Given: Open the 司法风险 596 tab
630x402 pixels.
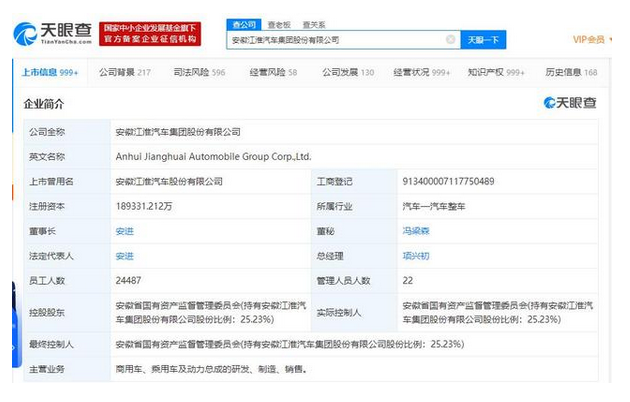Looking at the screenshot, I should pos(199,73).
